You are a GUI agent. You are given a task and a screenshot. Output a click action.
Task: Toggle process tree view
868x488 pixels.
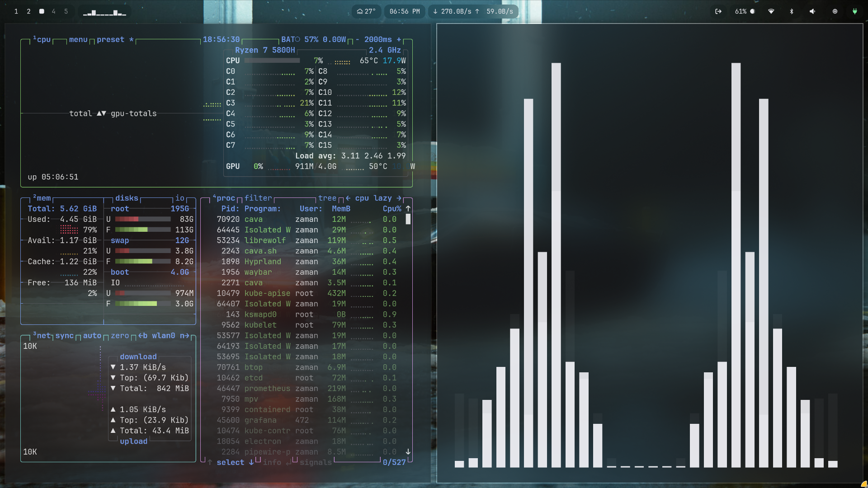(327, 198)
